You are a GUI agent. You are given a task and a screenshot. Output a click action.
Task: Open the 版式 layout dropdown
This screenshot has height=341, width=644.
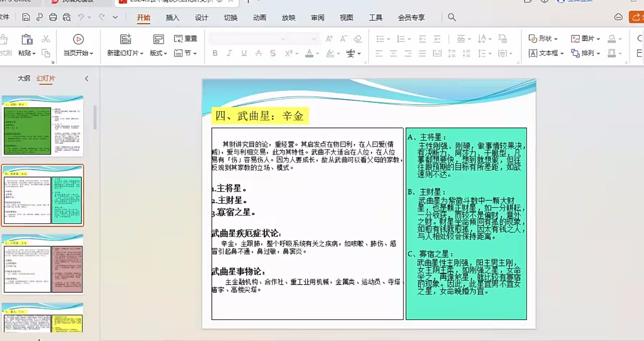click(158, 53)
